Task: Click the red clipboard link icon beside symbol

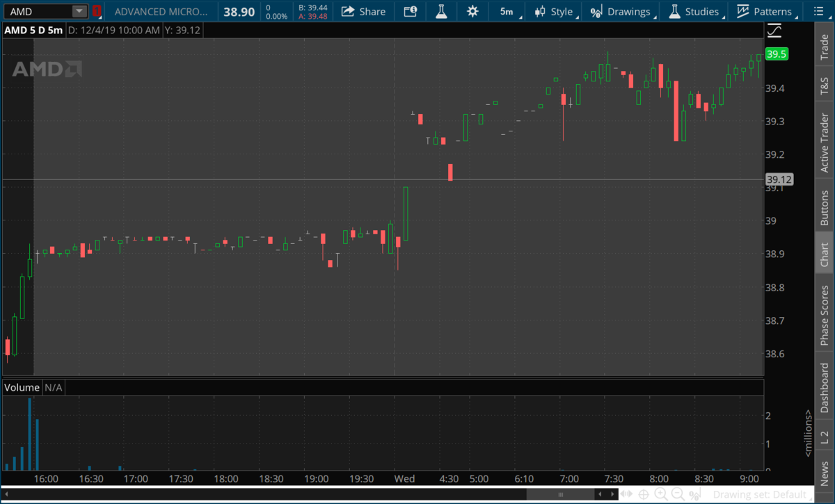Action: click(x=97, y=11)
